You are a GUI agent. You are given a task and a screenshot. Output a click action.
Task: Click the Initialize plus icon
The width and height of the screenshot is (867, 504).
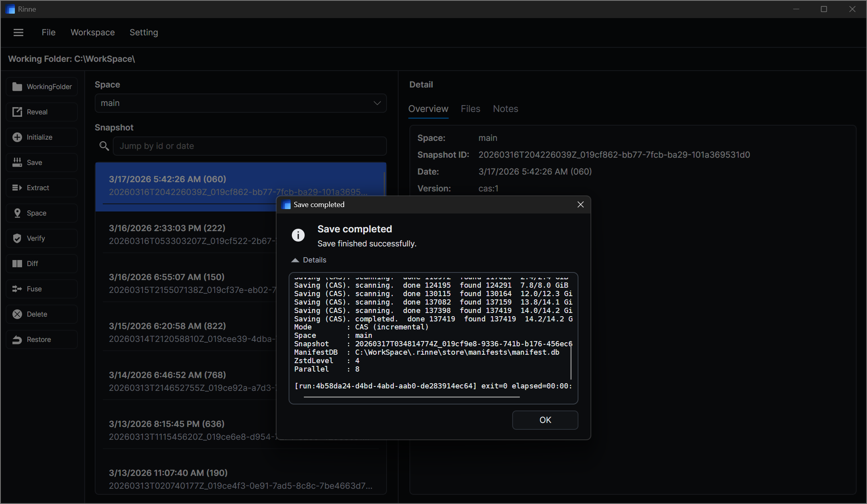[x=17, y=137]
